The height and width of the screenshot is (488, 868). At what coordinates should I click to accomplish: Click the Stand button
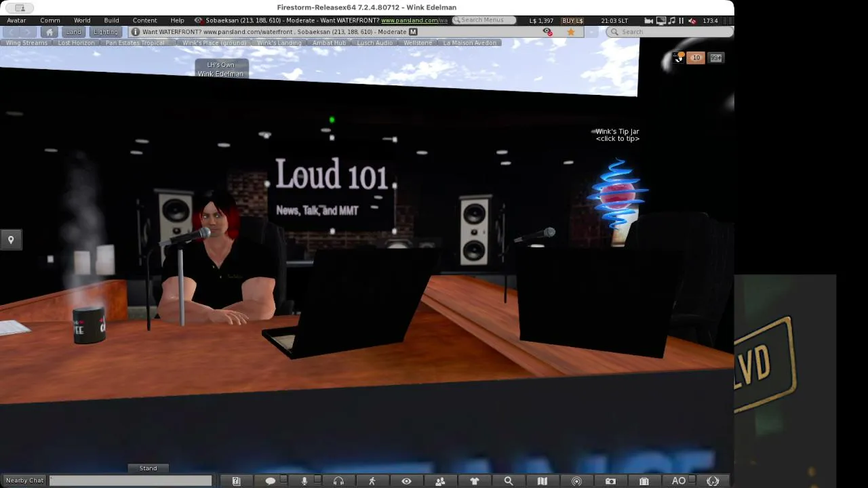[148, 468]
